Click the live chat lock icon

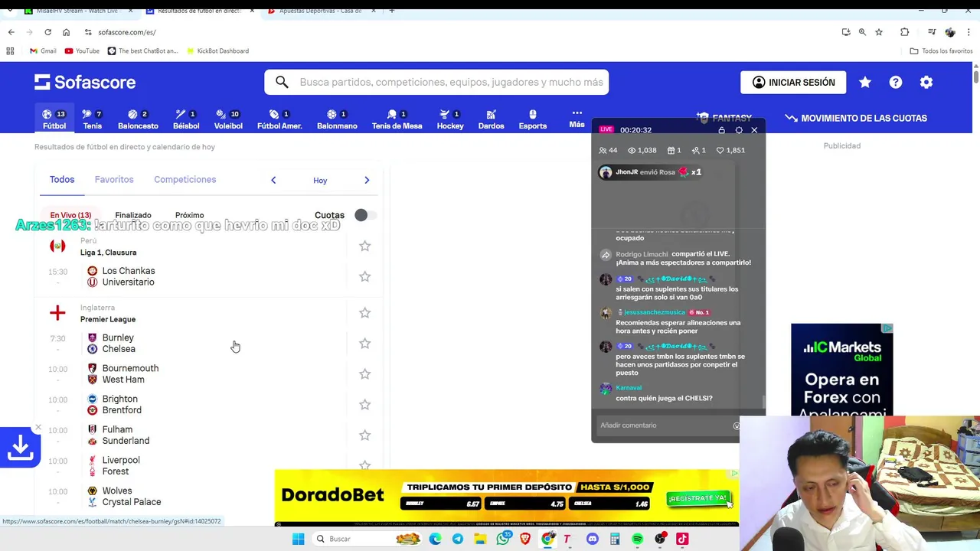tap(721, 130)
